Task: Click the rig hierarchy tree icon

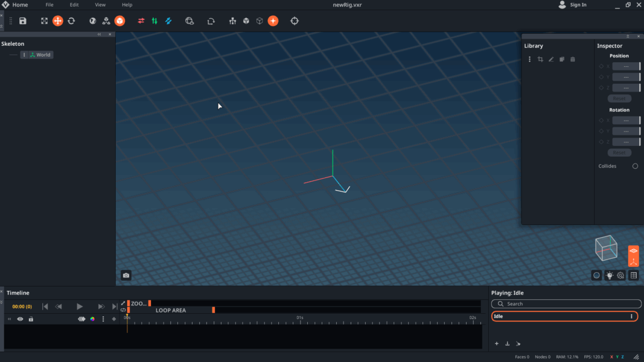Action: click(x=232, y=21)
